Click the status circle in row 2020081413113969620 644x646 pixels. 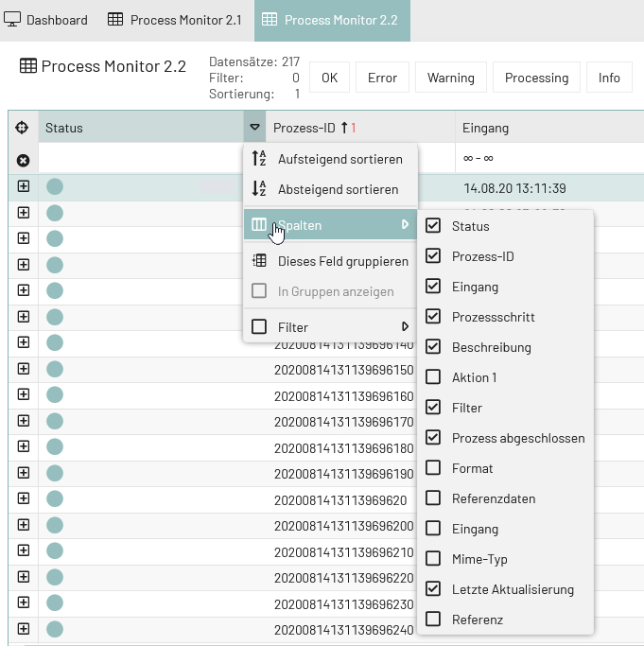pos(55,498)
